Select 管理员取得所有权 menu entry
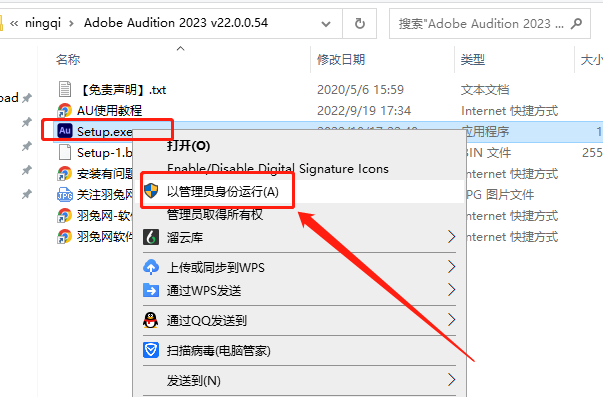603x397 pixels. coord(299,214)
